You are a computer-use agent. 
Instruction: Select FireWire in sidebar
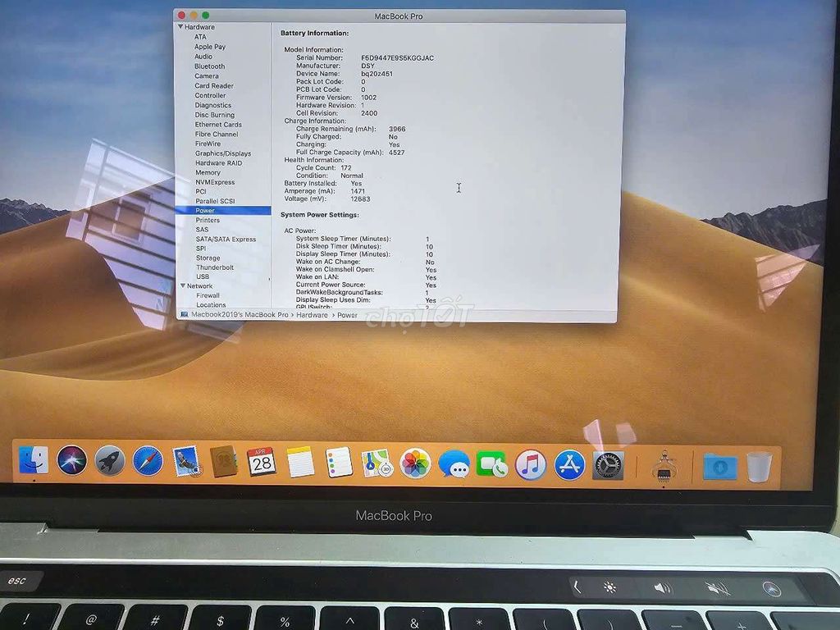point(208,144)
